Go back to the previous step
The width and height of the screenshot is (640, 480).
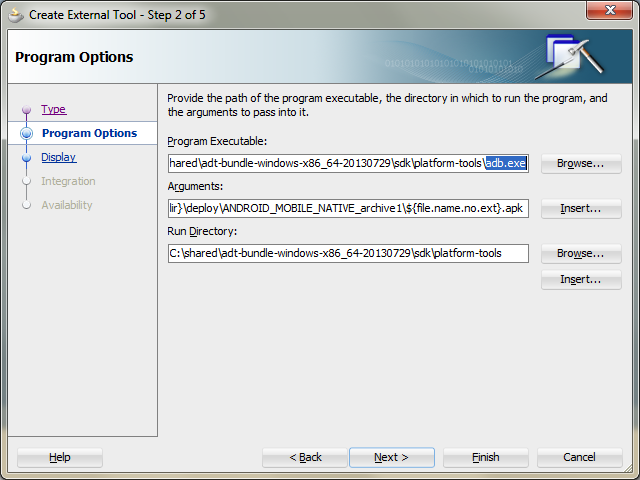point(305,458)
